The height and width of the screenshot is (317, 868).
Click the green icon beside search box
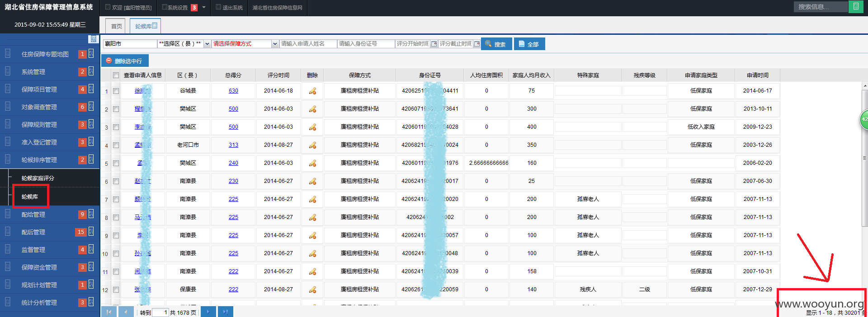pos(856,7)
